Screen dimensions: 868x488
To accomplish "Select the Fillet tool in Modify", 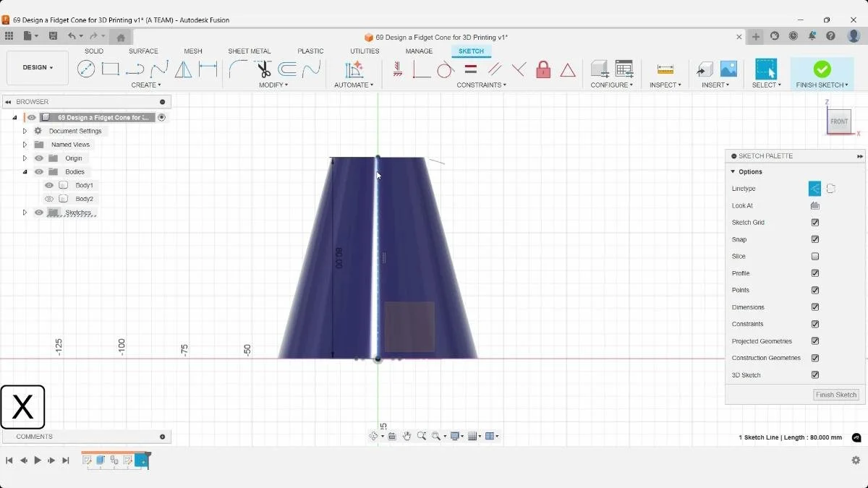I will point(238,69).
